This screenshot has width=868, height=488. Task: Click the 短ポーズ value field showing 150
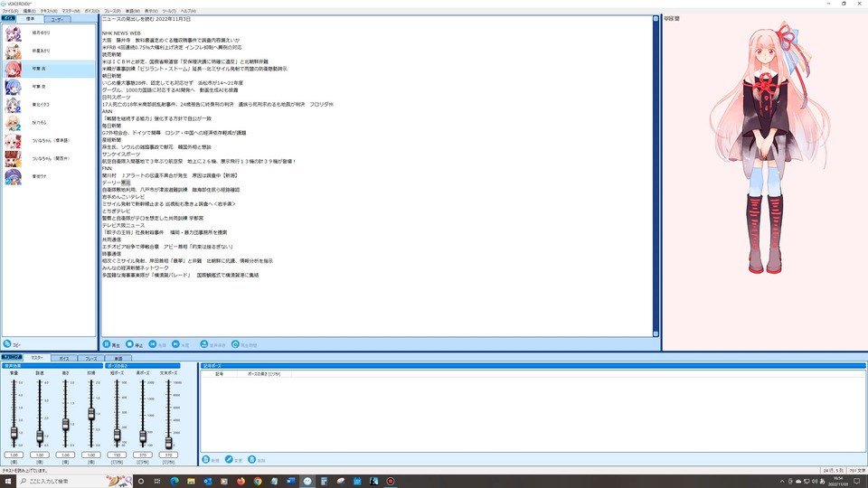(117, 455)
